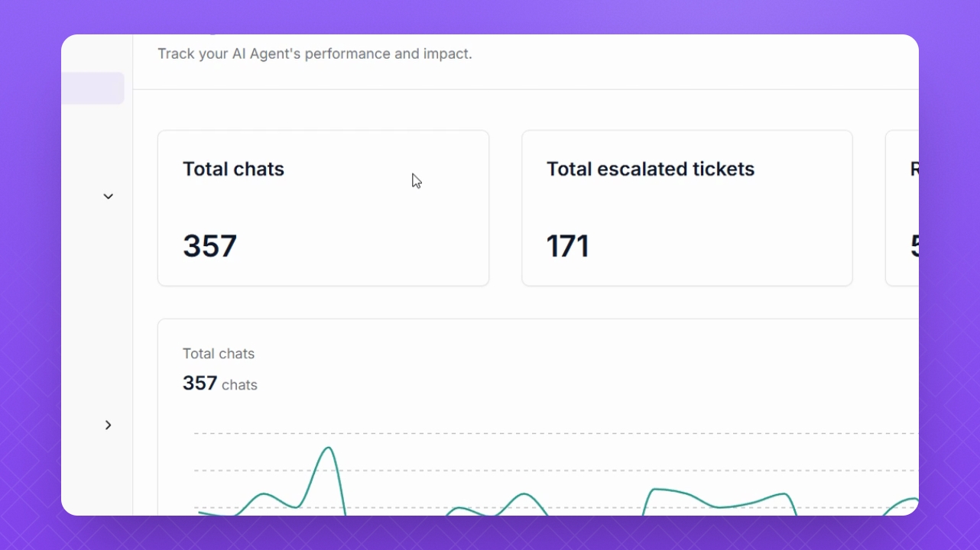
Task: Click the bold 357 above the chart
Action: click(200, 383)
